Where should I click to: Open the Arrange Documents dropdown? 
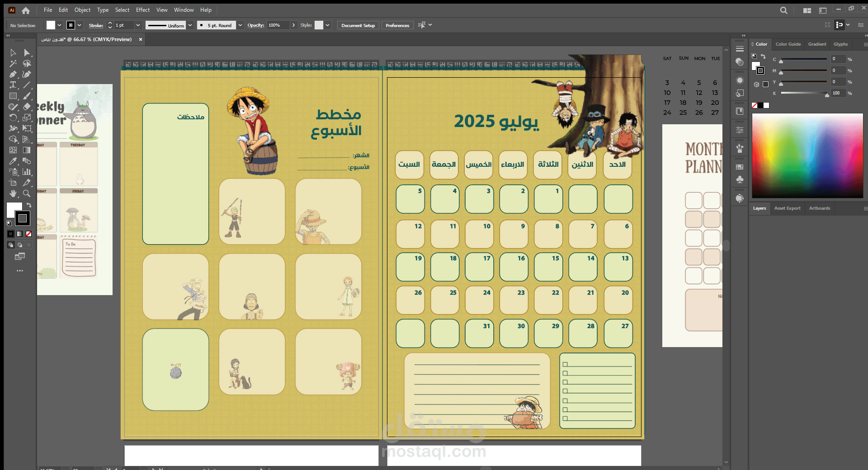pos(807,10)
